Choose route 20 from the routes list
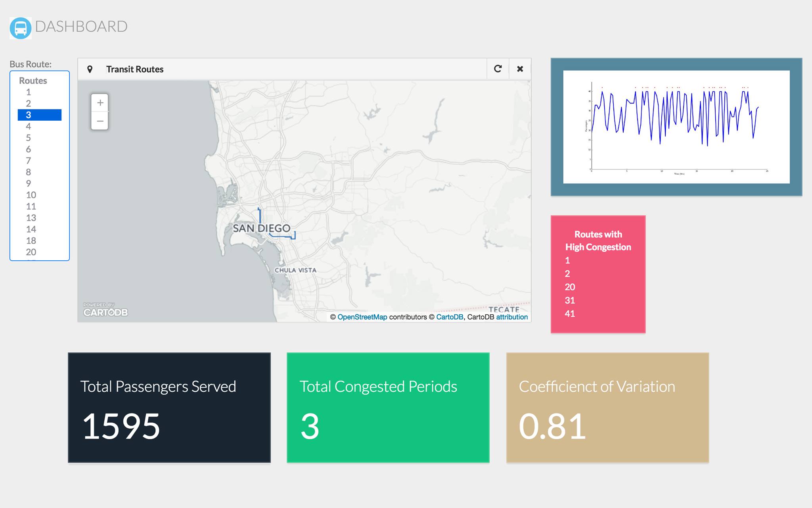This screenshot has width=812, height=508. pyautogui.click(x=31, y=252)
